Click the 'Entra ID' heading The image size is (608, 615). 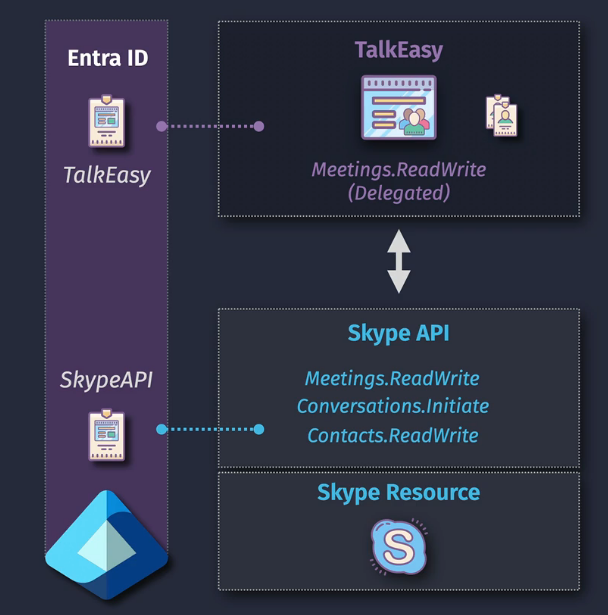(108, 58)
